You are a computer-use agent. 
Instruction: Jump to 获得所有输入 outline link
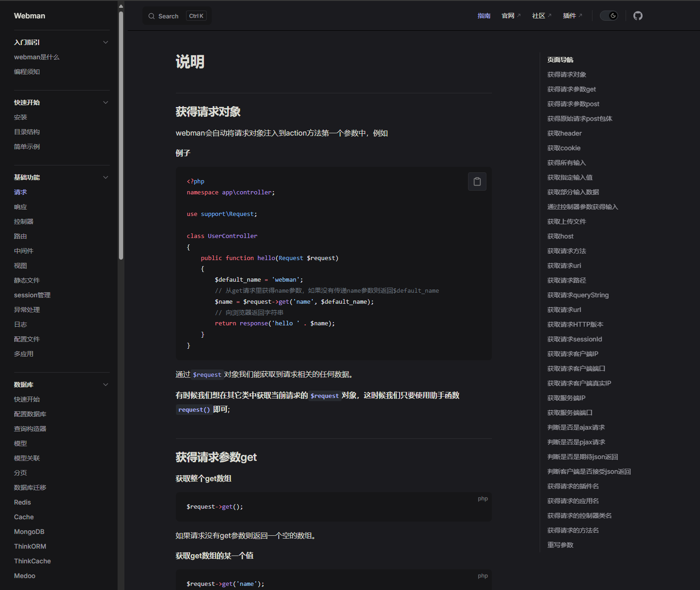pos(566,163)
